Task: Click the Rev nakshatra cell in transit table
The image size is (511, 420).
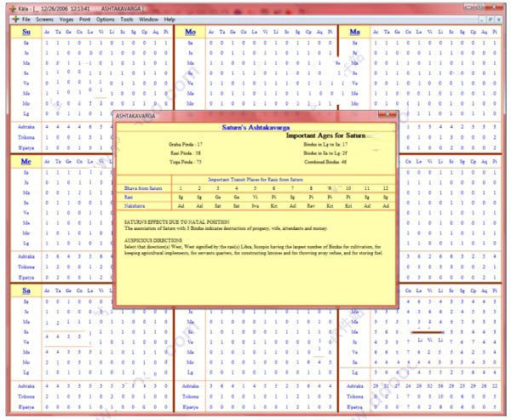Action: pyautogui.click(x=311, y=206)
